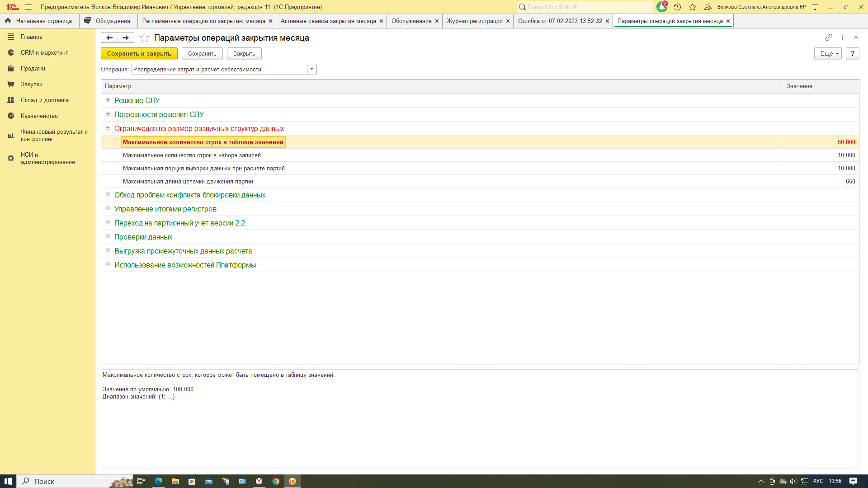Click the Параметр column header
Image resolution: width=868 pixels, height=488 pixels.
442,86
